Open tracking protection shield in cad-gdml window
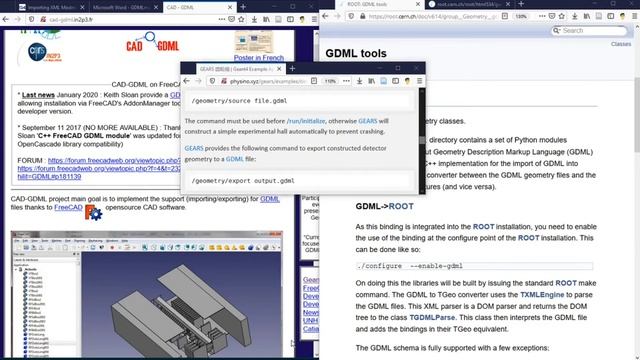The width and height of the screenshot is (640, 360). tap(31, 19)
